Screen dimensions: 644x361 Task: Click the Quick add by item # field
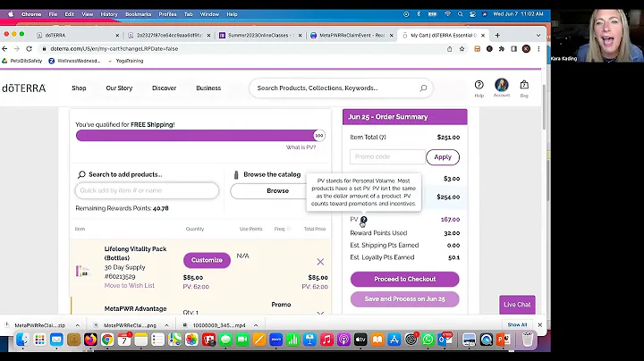[147, 190]
